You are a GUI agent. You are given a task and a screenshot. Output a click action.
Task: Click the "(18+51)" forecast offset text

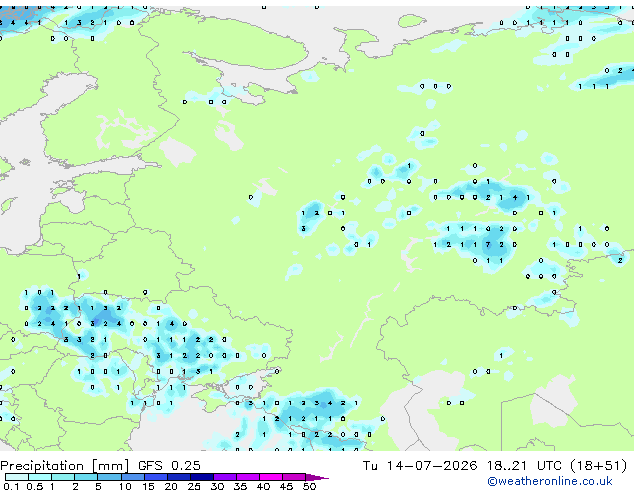598,466
